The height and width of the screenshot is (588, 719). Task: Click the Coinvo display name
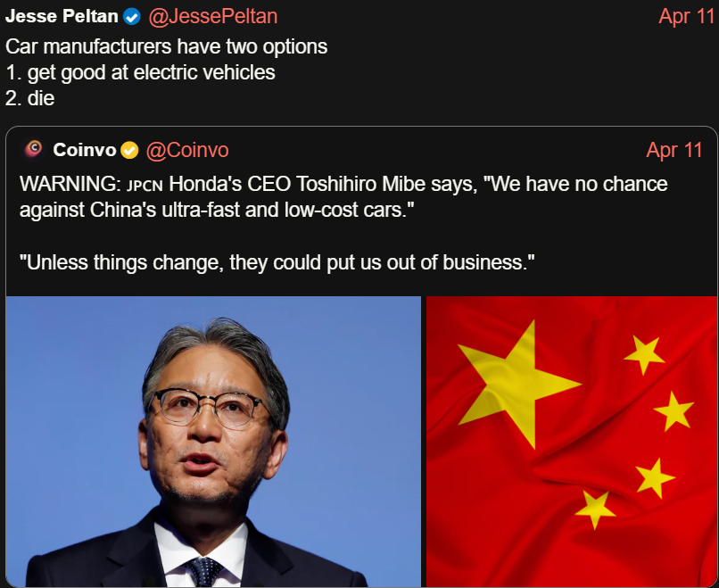(85, 150)
